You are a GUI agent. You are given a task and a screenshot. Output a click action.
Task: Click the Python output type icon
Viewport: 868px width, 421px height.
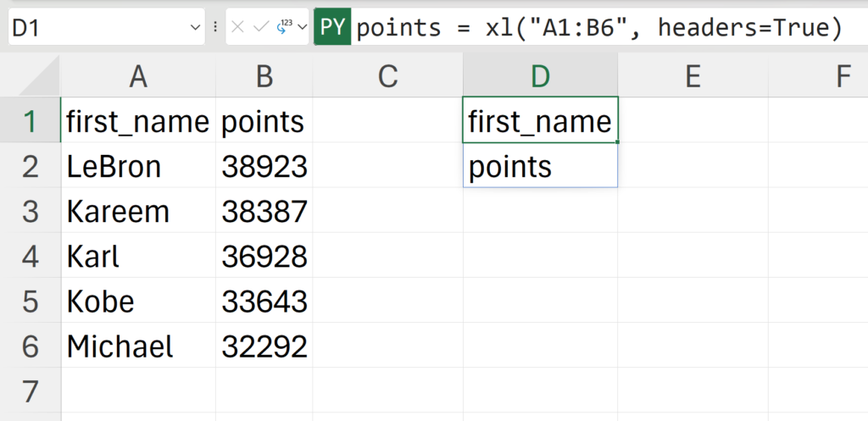coord(284,27)
